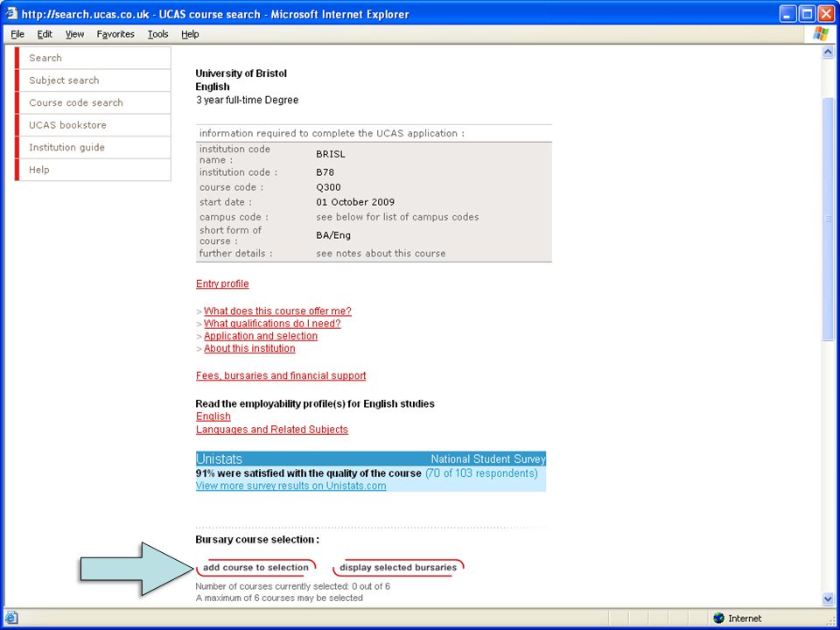Select the 'National Student Survey' text
840x630 pixels.
488,459
